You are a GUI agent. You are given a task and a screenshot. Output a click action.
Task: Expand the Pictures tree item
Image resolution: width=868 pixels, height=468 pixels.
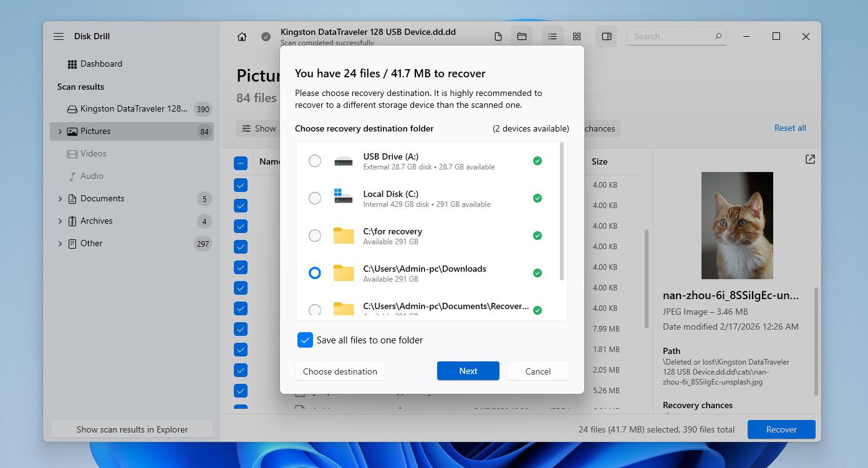tap(60, 131)
